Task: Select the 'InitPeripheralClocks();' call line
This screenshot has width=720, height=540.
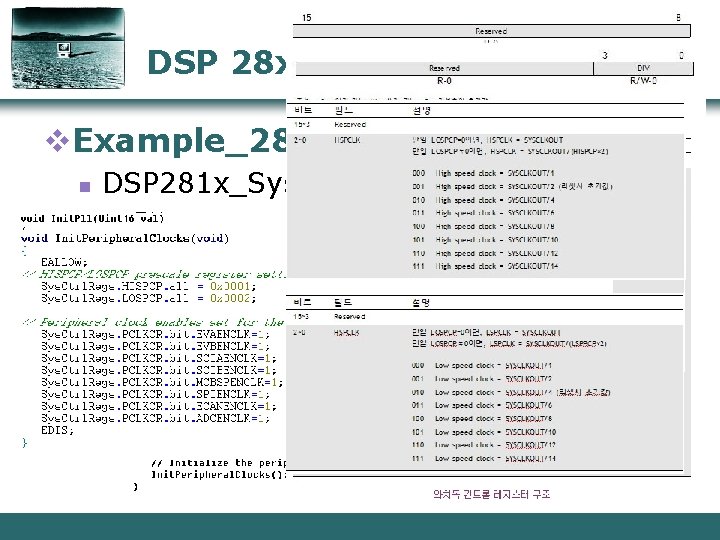Action: [x=219, y=474]
